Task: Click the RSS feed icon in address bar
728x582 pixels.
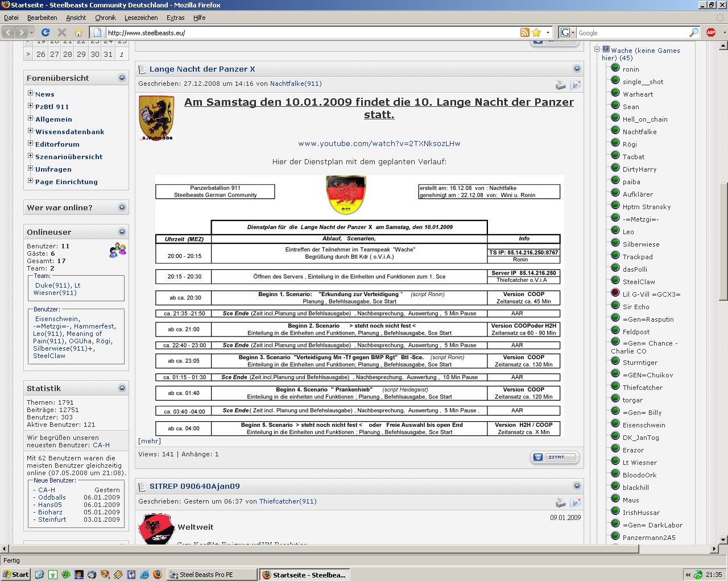Action: point(524,32)
